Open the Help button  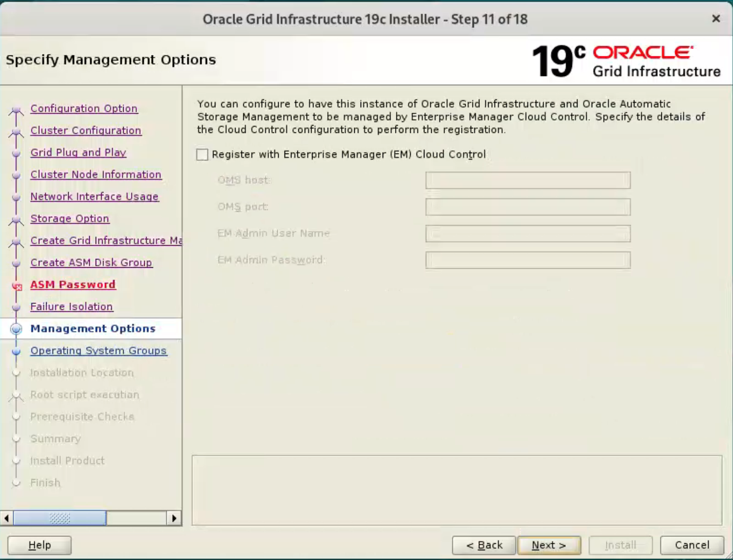coord(40,545)
